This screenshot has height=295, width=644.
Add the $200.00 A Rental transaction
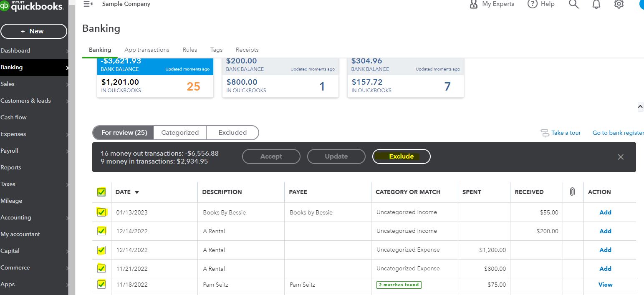(605, 231)
